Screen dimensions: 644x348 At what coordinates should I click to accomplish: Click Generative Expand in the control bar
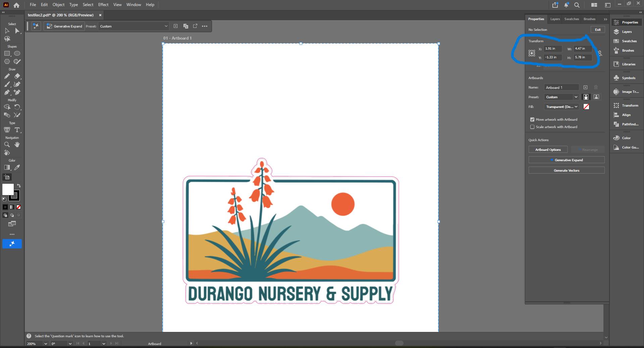64,26
